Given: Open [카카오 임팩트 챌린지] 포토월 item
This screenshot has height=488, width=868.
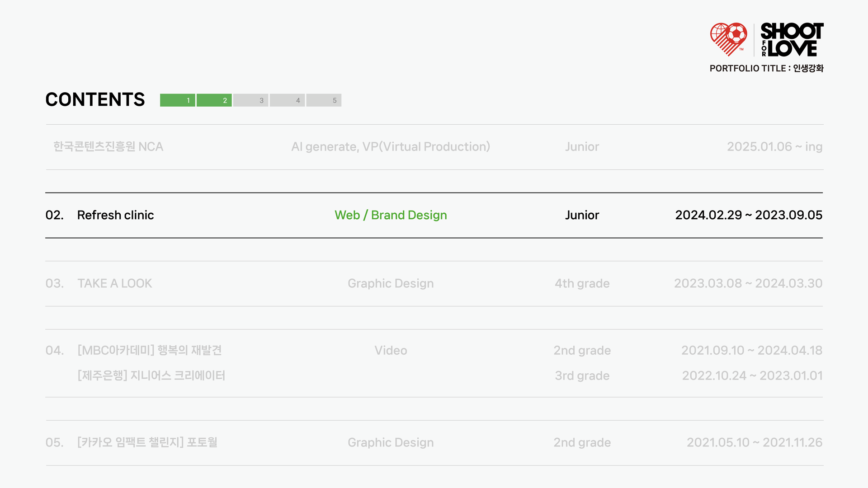Looking at the screenshot, I should [147, 442].
